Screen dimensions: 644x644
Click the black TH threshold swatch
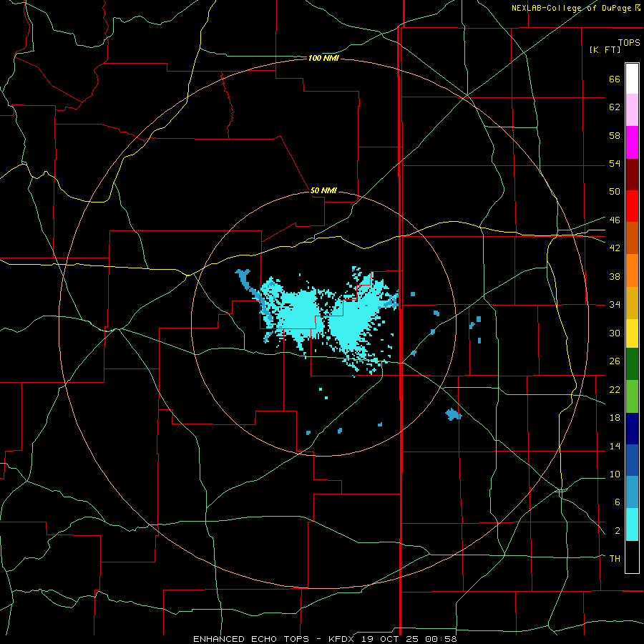coord(632,557)
